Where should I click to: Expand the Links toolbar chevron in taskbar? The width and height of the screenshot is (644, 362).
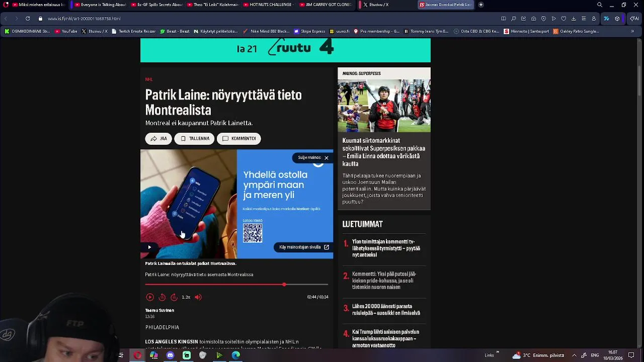coord(498,352)
